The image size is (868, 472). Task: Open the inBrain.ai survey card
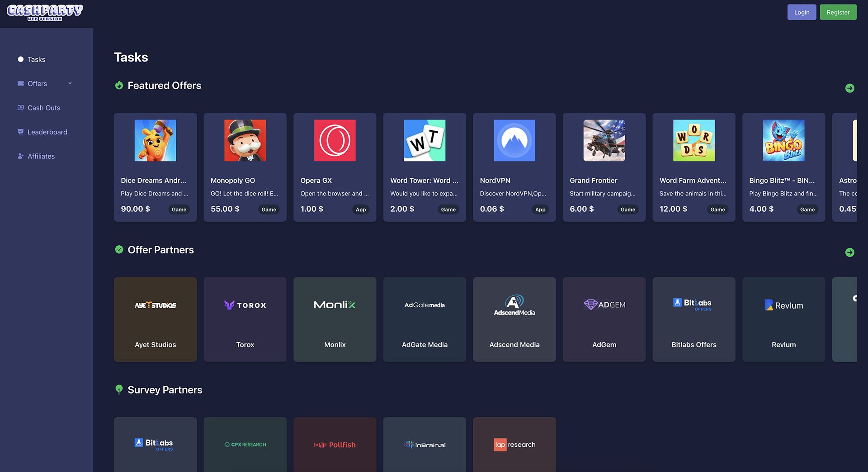tap(425, 444)
